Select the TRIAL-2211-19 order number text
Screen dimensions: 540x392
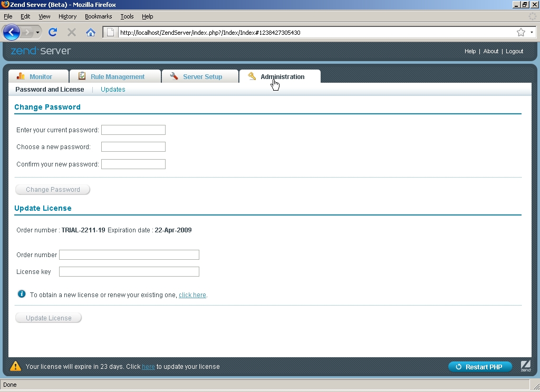point(83,230)
